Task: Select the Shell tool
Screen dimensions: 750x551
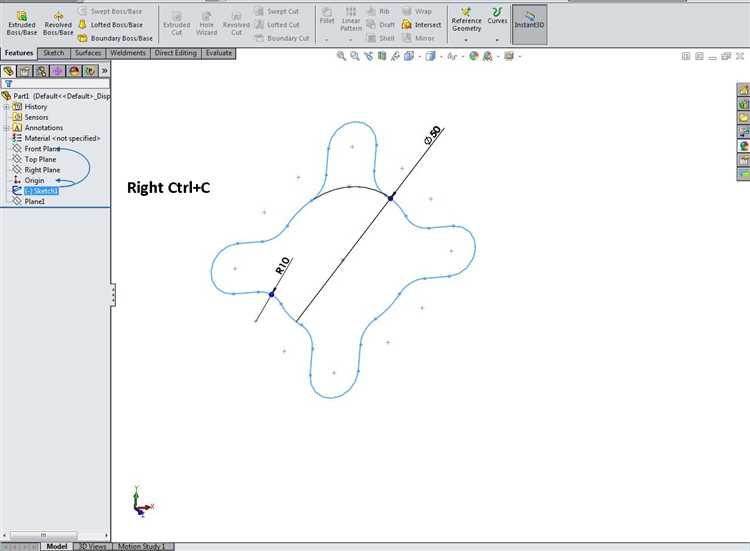Action: pos(381,38)
